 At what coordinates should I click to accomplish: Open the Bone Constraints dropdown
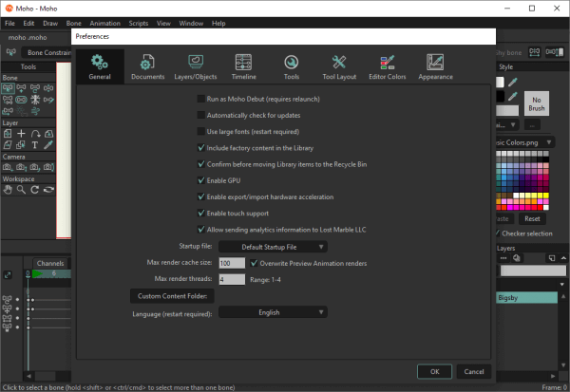[47, 53]
